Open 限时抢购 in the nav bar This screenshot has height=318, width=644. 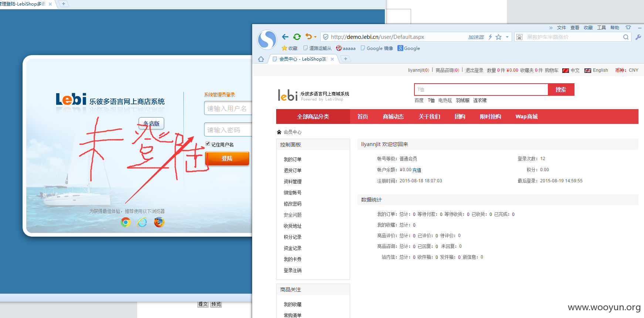pyautogui.click(x=490, y=116)
